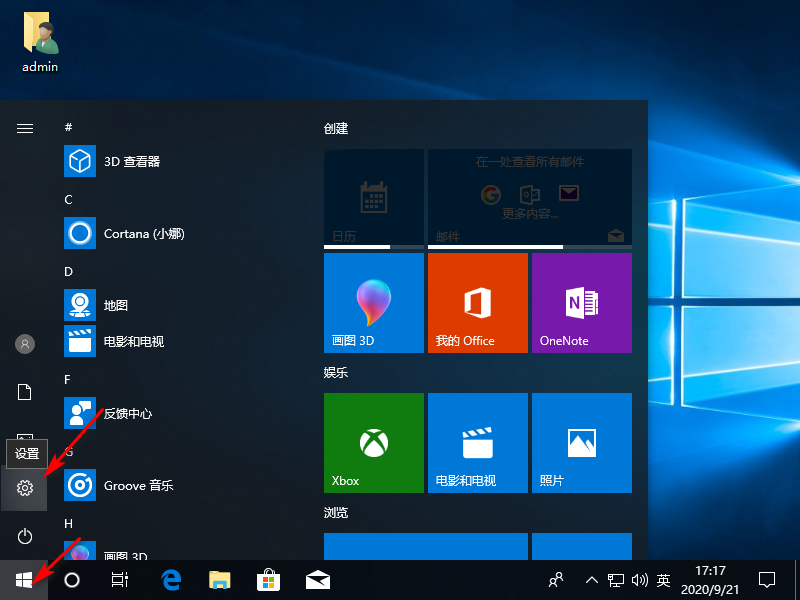Click the 我的 Office tile
The image size is (800, 600).
(x=477, y=303)
